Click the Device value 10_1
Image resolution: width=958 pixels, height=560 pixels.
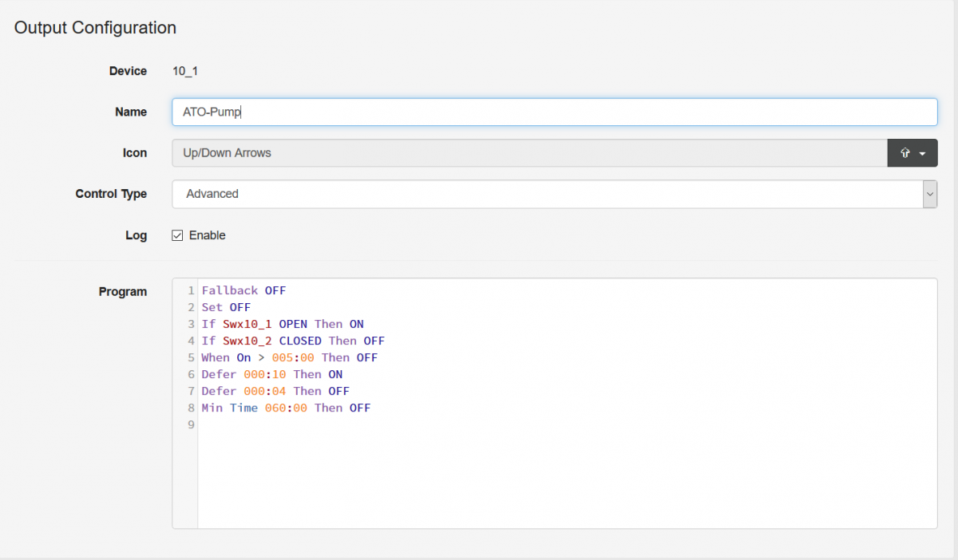[185, 71]
